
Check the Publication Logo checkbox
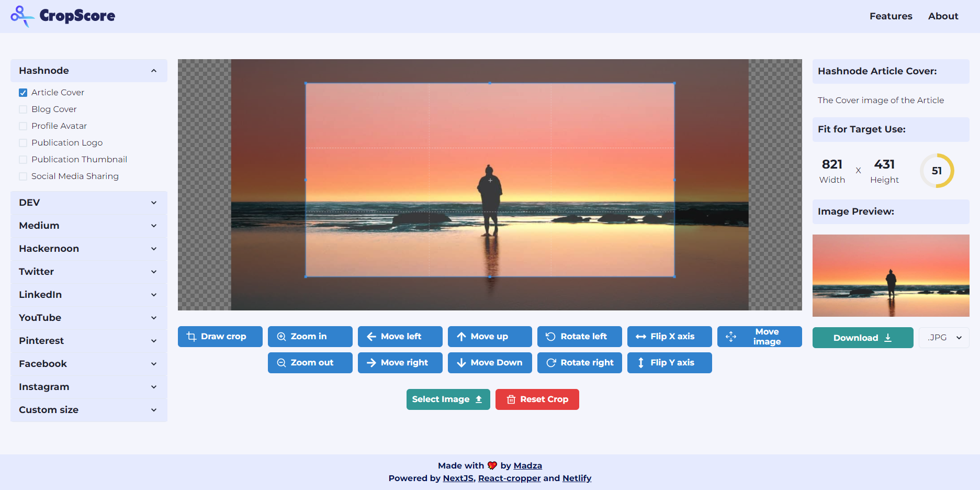[23, 143]
